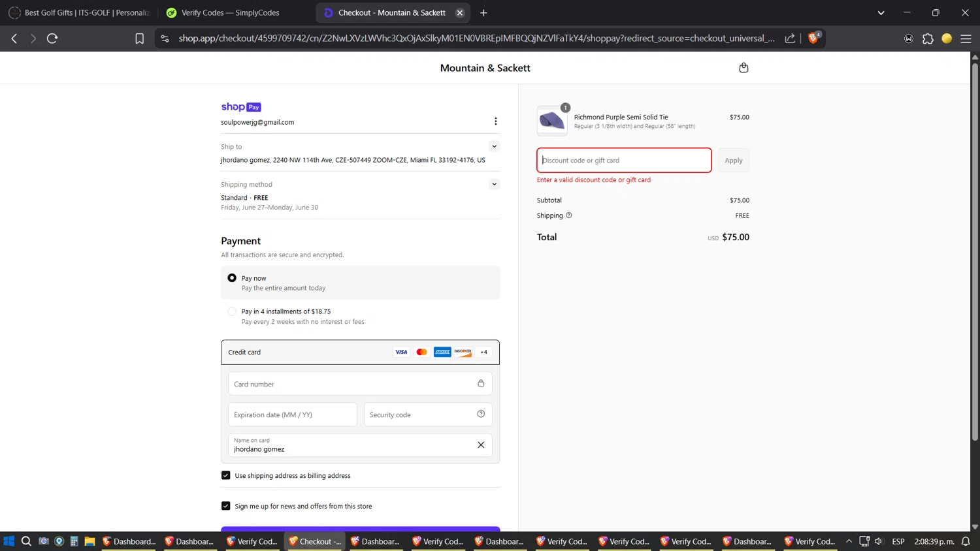Open the cart bag icon
Viewport: 980px width, 551px height.
pyautogui.click(x=743, y=68)
